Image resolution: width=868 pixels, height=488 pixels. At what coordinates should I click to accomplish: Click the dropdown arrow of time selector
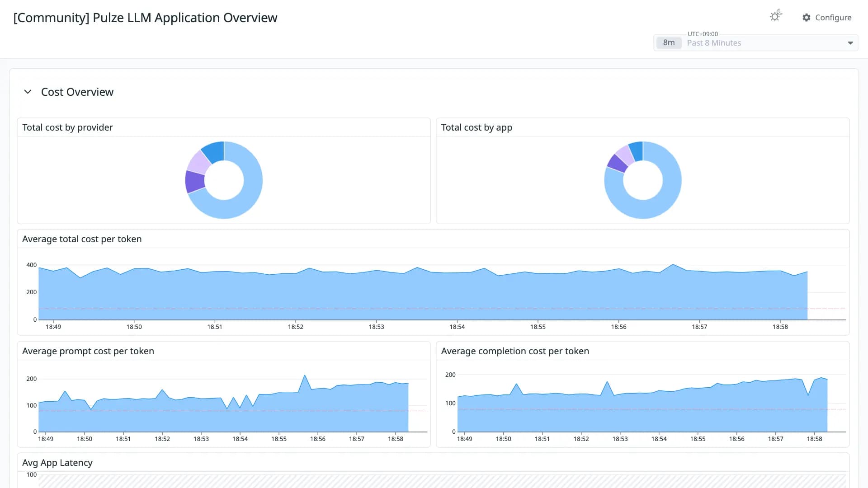850,43
